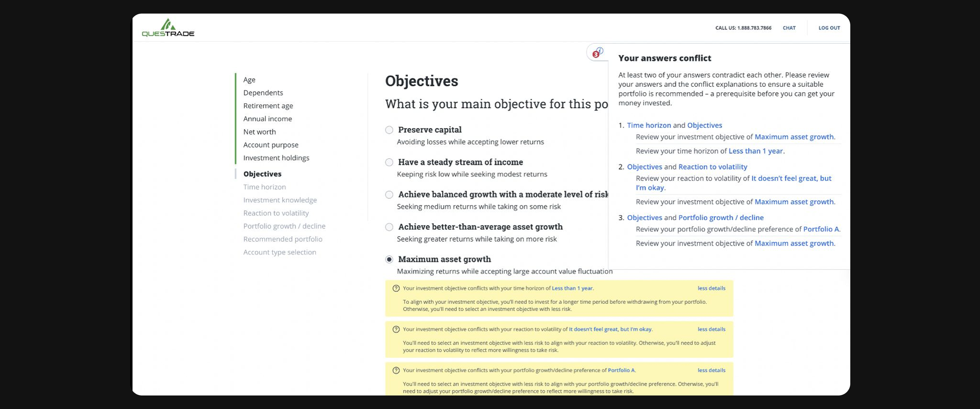Collapse less details on Portfolio A conflict
980x409 pixels.
pos(711,370)
